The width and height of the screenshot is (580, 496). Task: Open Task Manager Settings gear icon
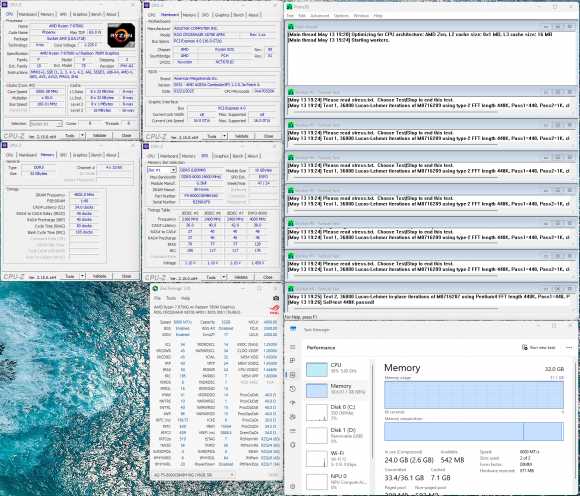(x=293, y=486)
